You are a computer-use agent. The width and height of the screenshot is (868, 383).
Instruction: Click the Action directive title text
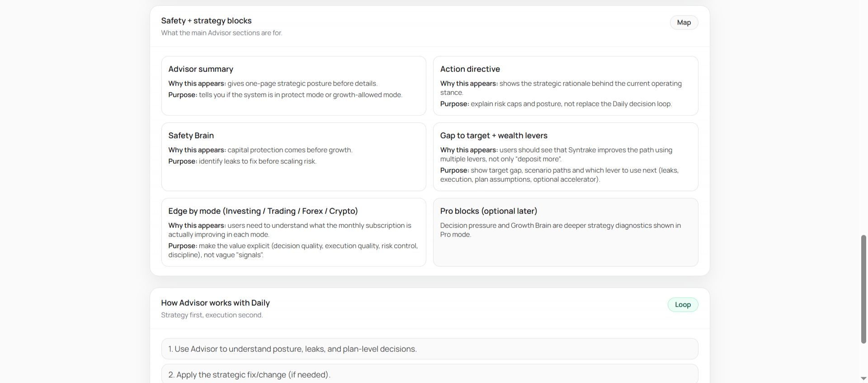pos(470,69)
